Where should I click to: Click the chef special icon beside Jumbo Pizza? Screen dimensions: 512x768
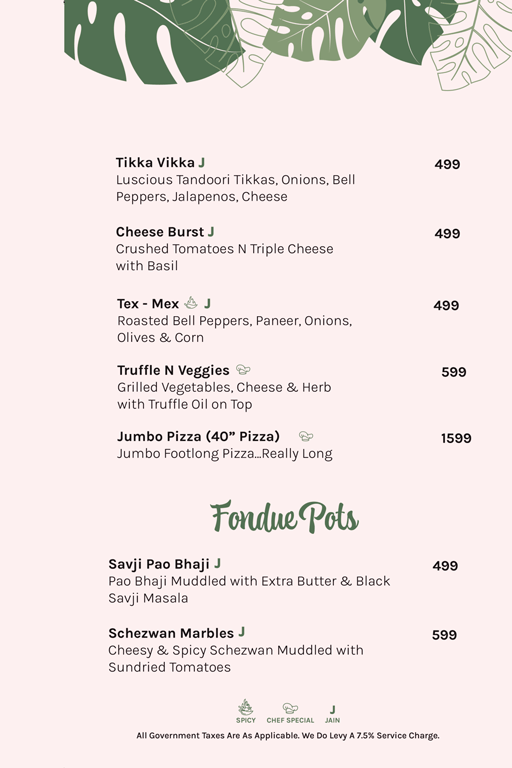click(x=306, y=435)
